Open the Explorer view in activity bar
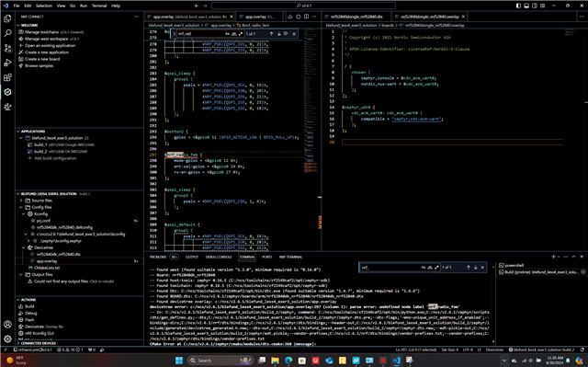The height and width of the screenshot is (367, 588). click(7, 18)
